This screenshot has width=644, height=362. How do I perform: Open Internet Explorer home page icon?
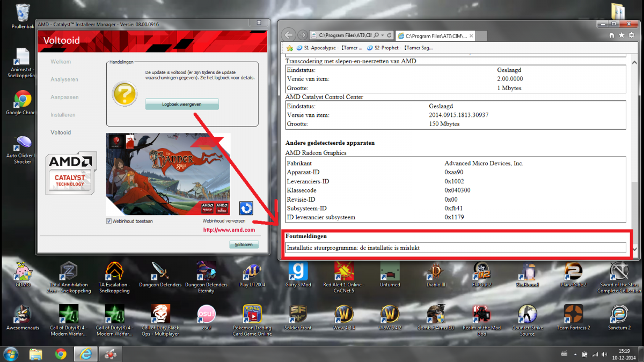click(612, 35)
